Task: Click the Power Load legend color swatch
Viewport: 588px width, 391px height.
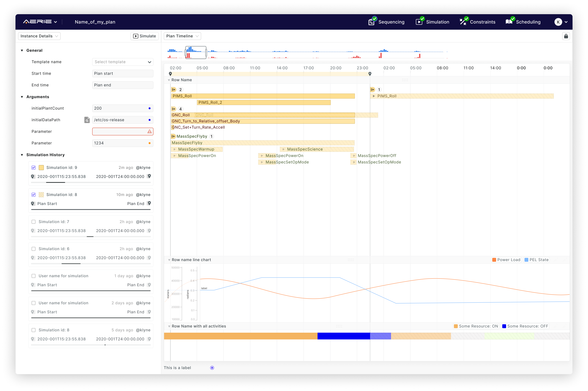Action: (494, 260)
